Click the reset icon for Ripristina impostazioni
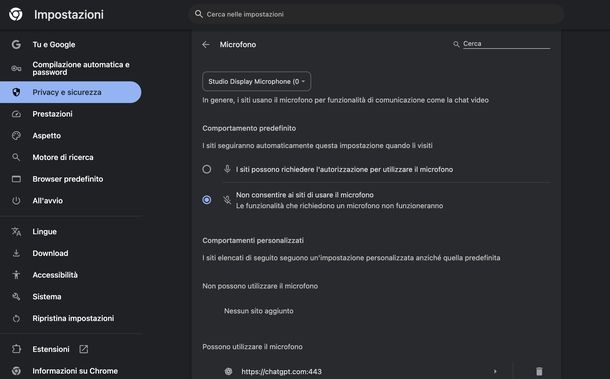610x379 pixels. tap(16, 318)
